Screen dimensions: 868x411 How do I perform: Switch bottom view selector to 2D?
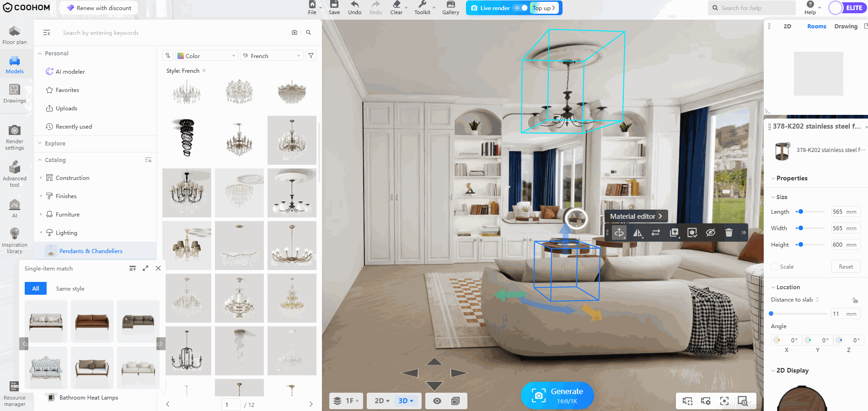click(x=382, y=401)
